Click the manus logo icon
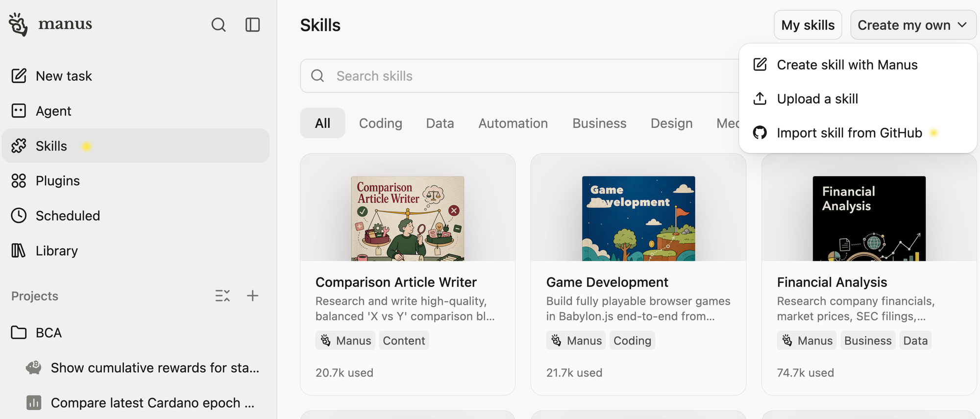The height and width of the screenshot is (419, 980). point(18,25)
